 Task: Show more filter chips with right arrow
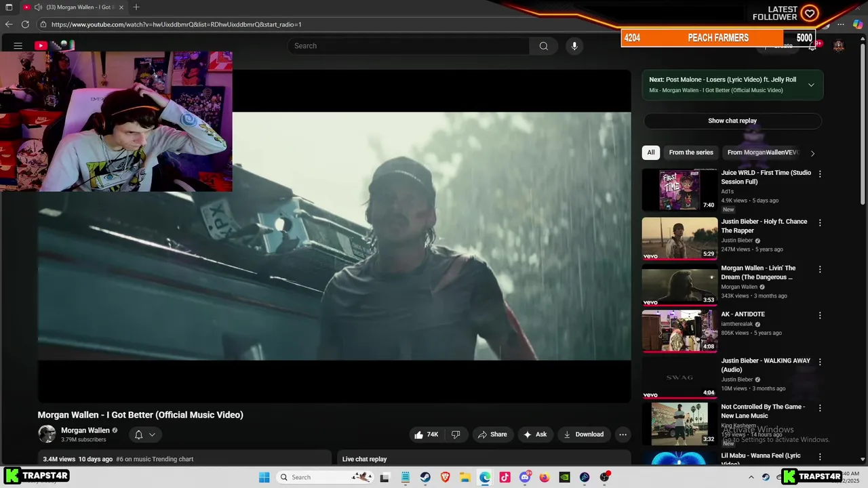point(812,153)
